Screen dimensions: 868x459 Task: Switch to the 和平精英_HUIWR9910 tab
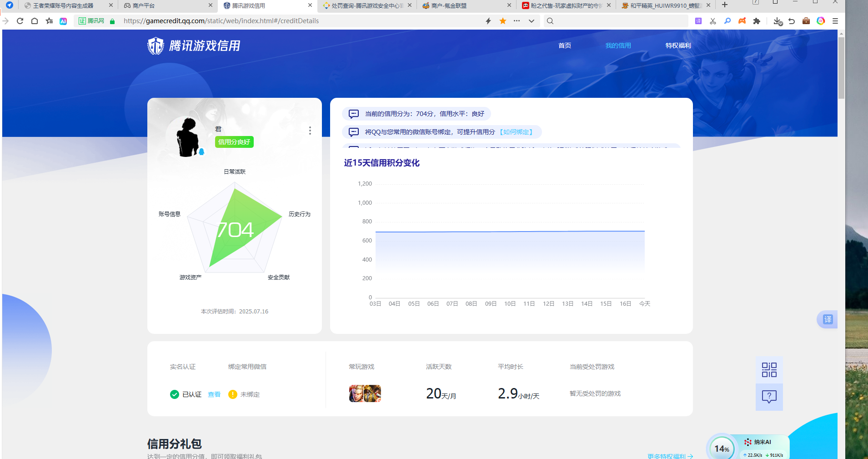coord(665,5)
